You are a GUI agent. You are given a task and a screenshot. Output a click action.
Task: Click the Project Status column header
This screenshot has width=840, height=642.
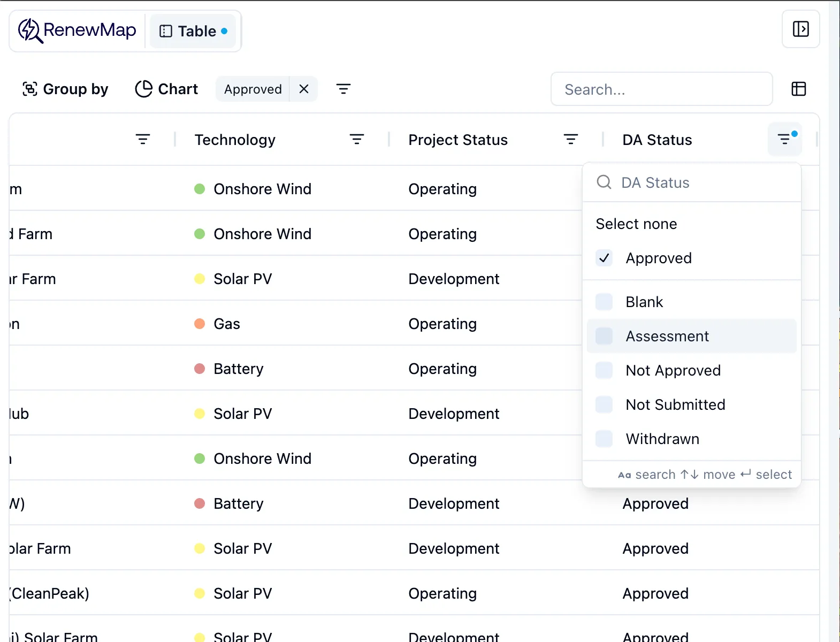click(458, 140)
